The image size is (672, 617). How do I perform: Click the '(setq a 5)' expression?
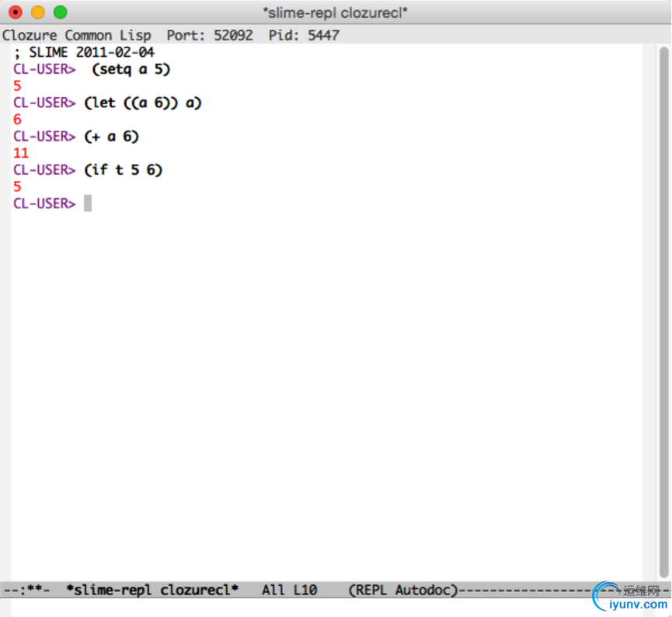tap(131, 69)
